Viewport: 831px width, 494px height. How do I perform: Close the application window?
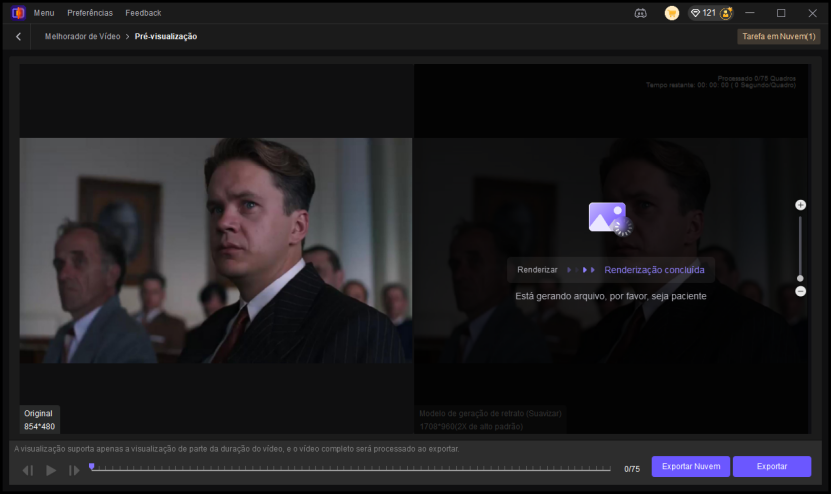812,13
